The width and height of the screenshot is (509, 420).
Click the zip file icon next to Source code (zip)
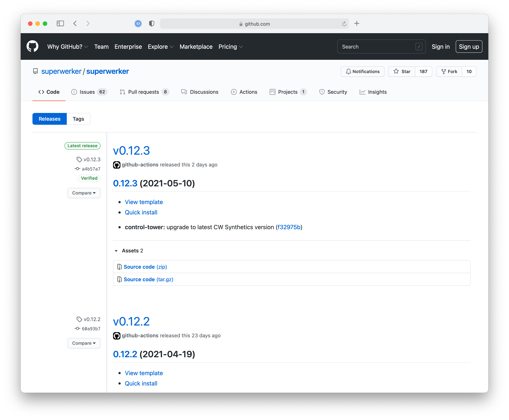pos(120,267)
